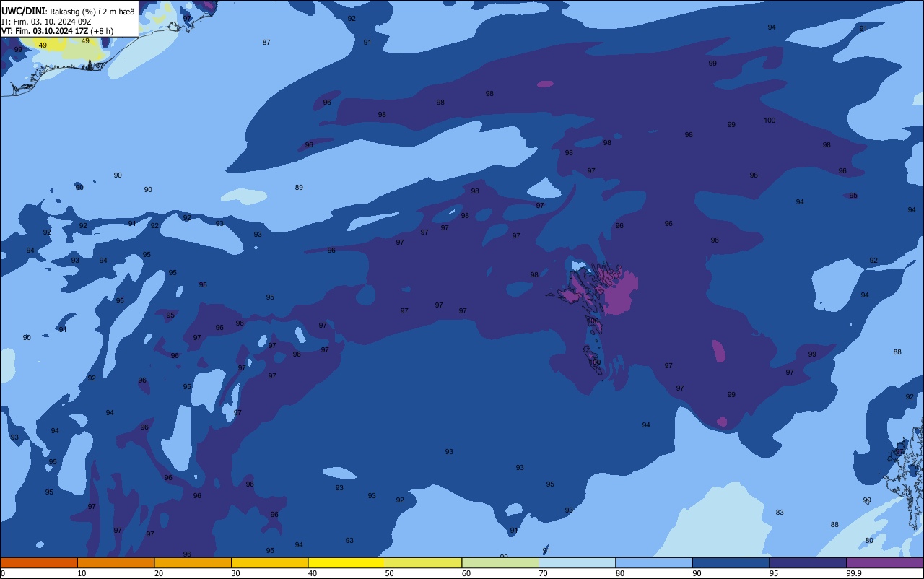Click the pale blue 70–80 legend segment
The height and width of the screenshot is (579, 924).
[577, 562]
